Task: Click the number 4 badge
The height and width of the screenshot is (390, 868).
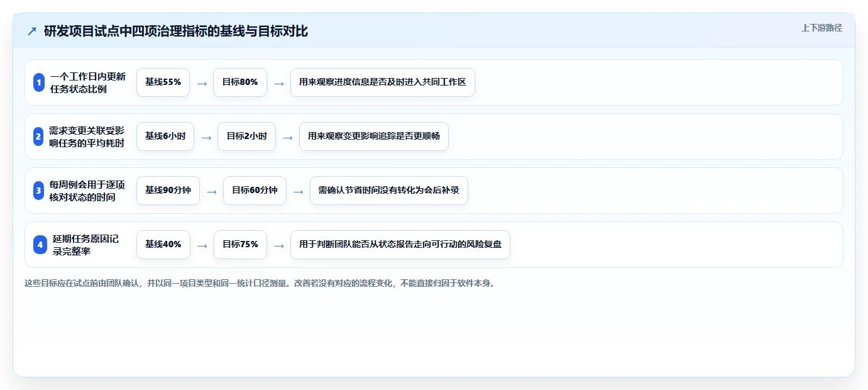Action: [40, 245]
